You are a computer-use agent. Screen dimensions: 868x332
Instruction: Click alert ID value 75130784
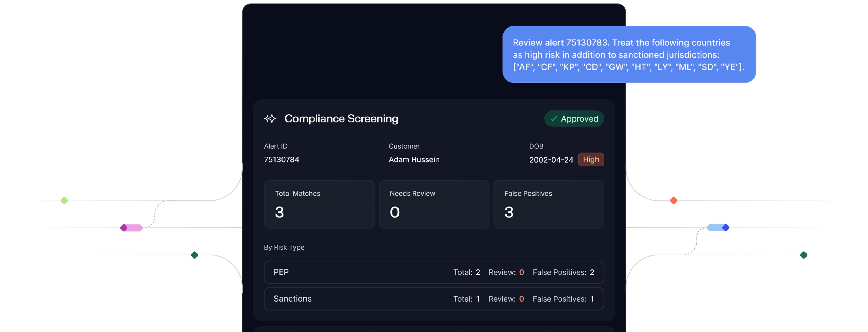pyautogui.click(x=281, y=160)
